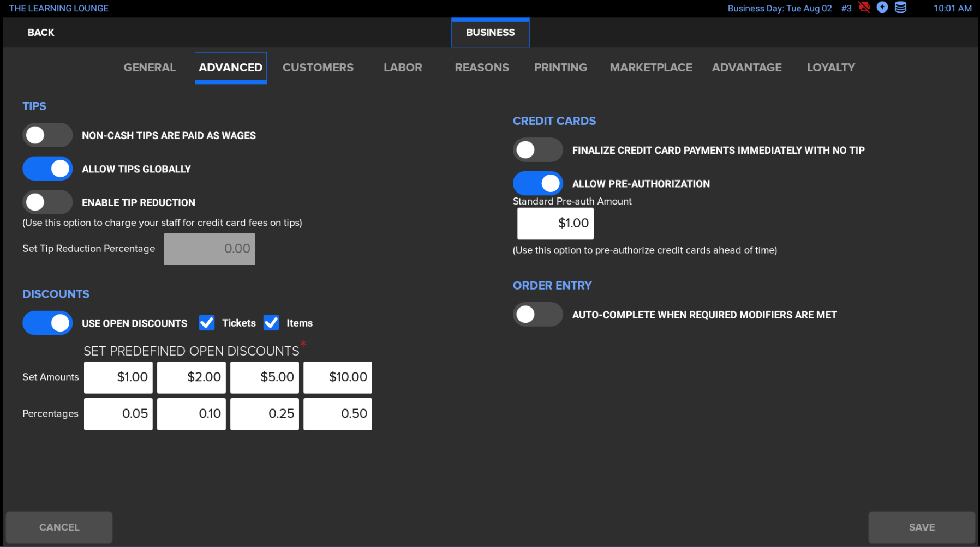Enable auto-complete when required modifiers met

pos(537,315)
